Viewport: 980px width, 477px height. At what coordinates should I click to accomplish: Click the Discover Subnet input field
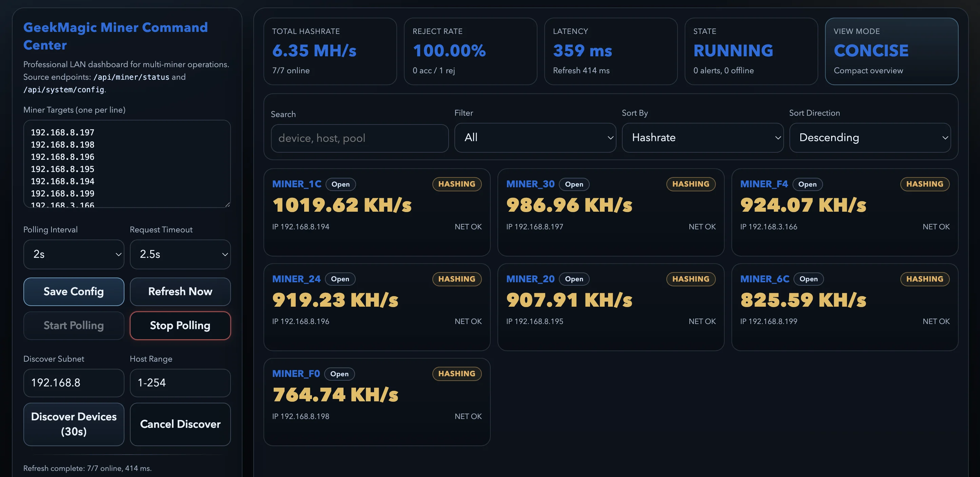pyautogui.click(x=74, y=383)
